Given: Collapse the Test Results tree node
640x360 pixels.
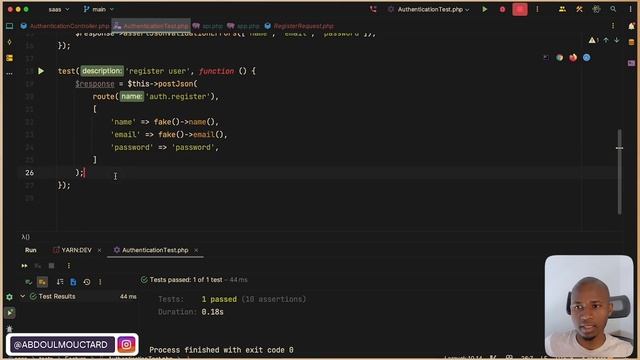Looking at the screenshot, I should (22, 296).
